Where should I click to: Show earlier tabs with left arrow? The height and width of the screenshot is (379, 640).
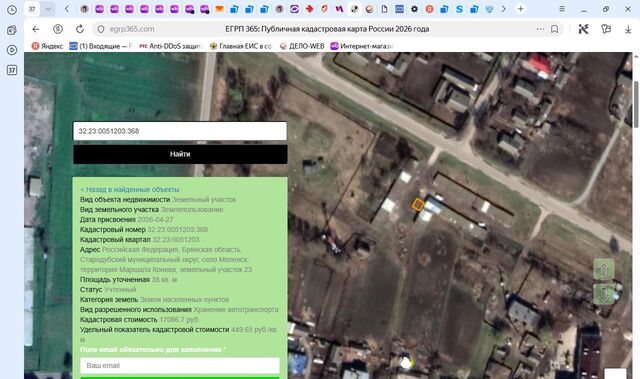[x=67, y=9]
